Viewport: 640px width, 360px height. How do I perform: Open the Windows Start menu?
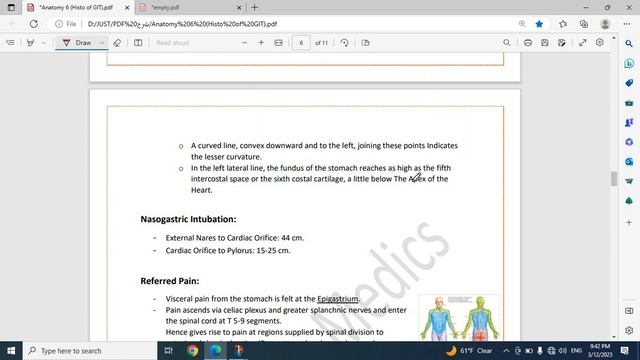(x=11, y=351)
